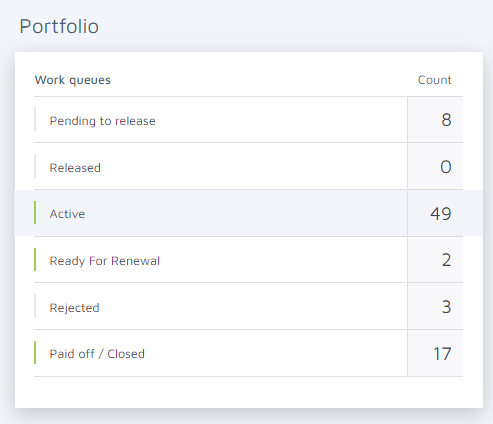Click the Count column header

(435, 80)
